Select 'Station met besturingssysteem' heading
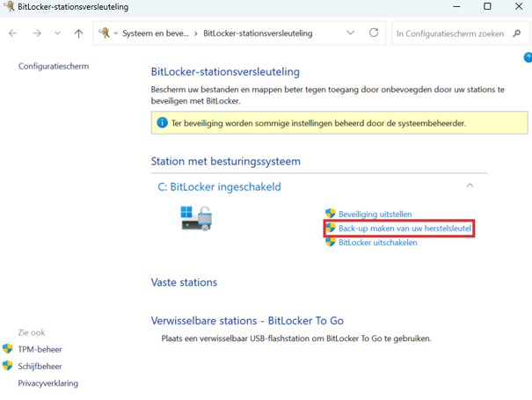This screenshot has width=532, height=400. coord(226,161)
